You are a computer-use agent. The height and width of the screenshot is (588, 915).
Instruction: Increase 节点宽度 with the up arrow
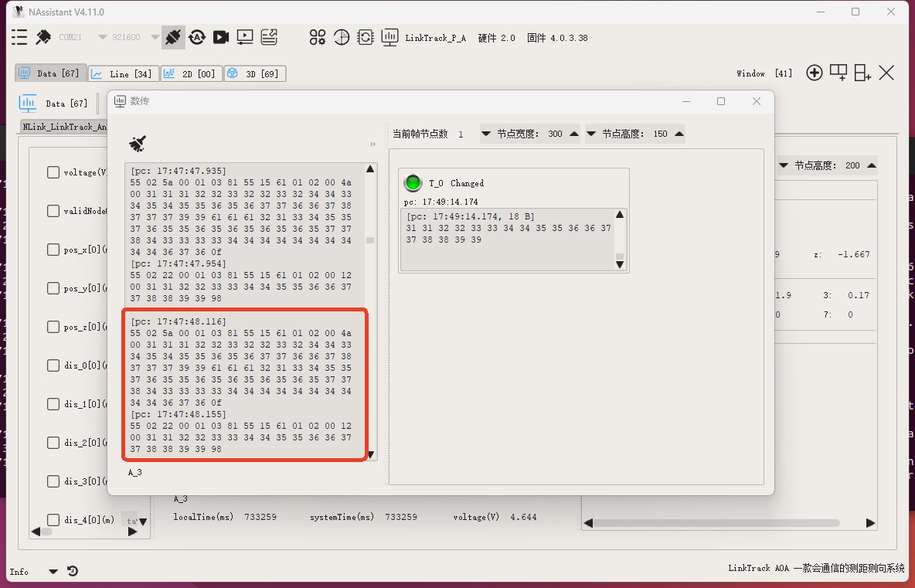click(x=574, y=134)
